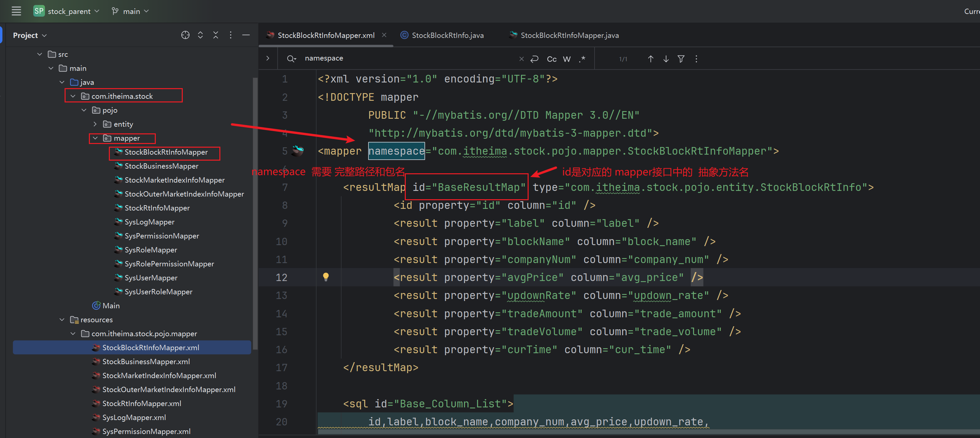Switch to the StockBlockRtInfo.java tab
Image resolution: width=980 pixels, height=438 pixels.
(447, 35)
